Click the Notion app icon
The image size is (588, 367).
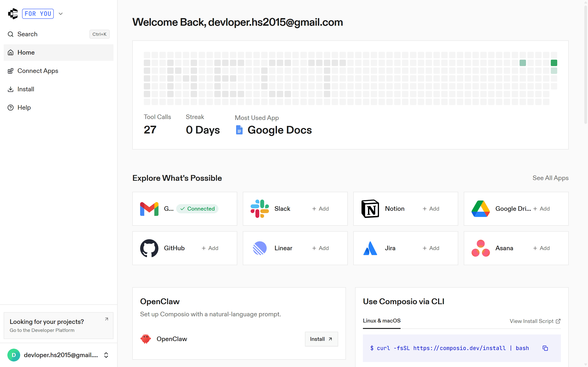370,209
